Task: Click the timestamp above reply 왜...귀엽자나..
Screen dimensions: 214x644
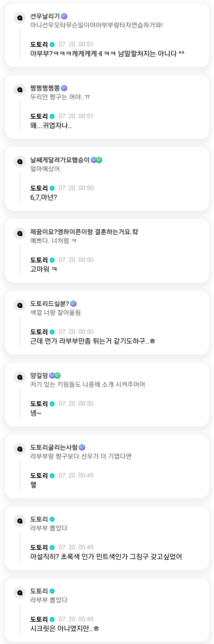Action: click(x=76, y=116)
